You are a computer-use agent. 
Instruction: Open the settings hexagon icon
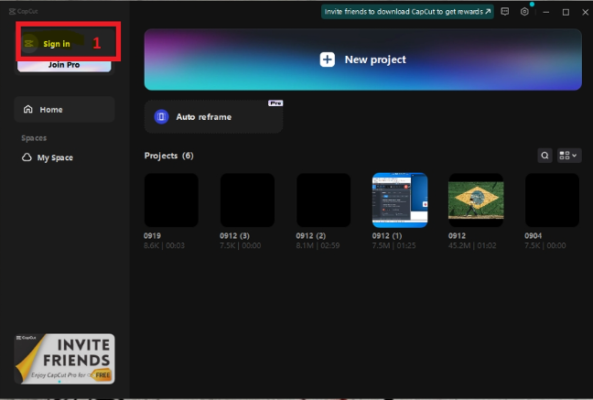click(525, 12)
